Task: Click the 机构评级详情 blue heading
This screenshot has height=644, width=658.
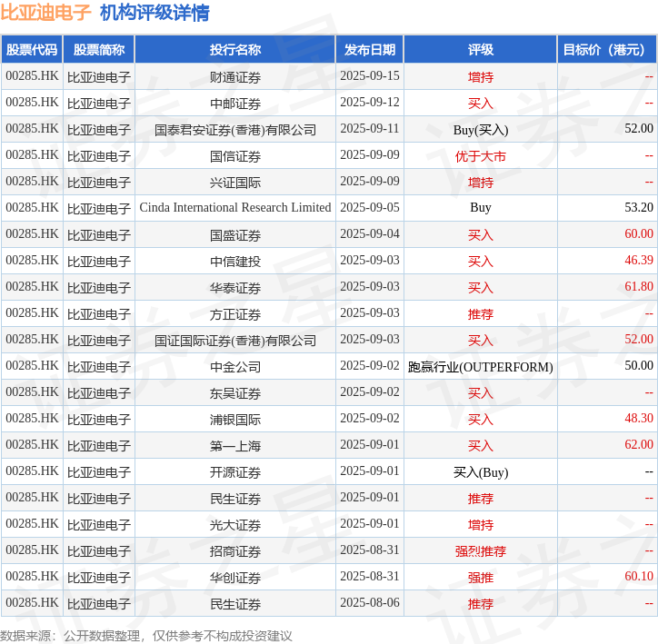Action: [x=155, y=12]
